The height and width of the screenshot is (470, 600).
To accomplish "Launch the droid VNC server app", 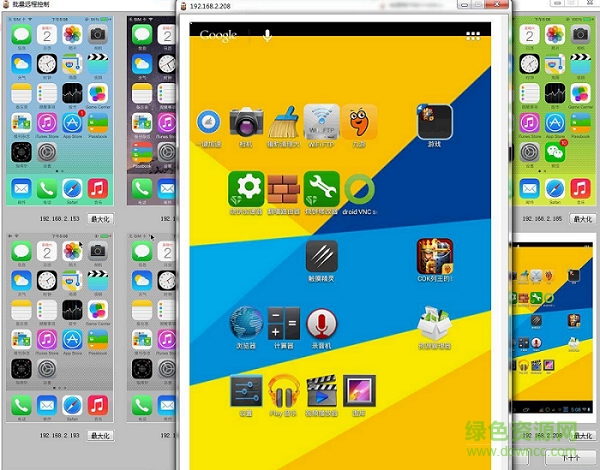I will tap(359, 189).
